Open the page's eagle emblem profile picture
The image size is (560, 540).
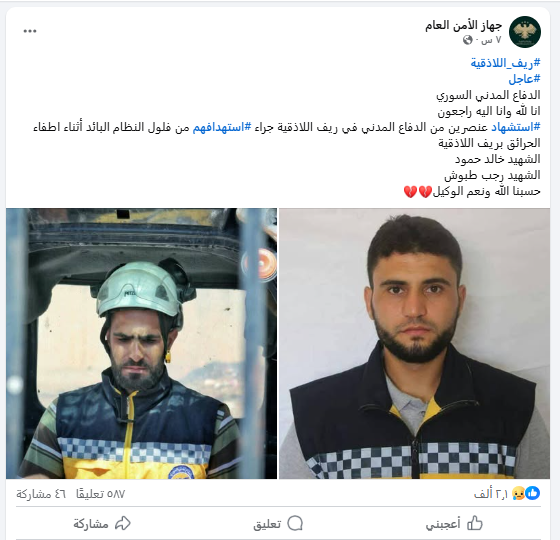(x=525, y=32)
